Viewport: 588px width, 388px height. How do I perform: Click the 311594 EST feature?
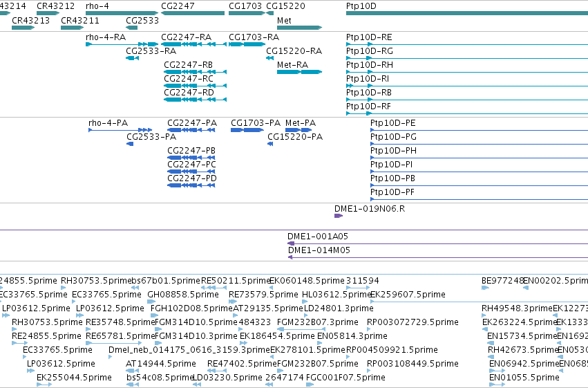(x=358, y=288)
